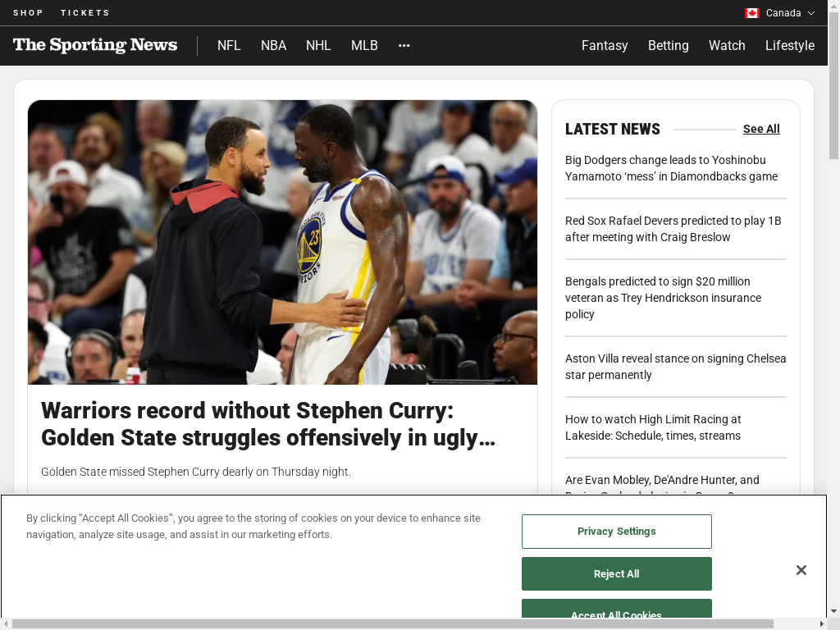Go to The Sporting News home logo
Screen dimensions: 840x630
(95, 45)
